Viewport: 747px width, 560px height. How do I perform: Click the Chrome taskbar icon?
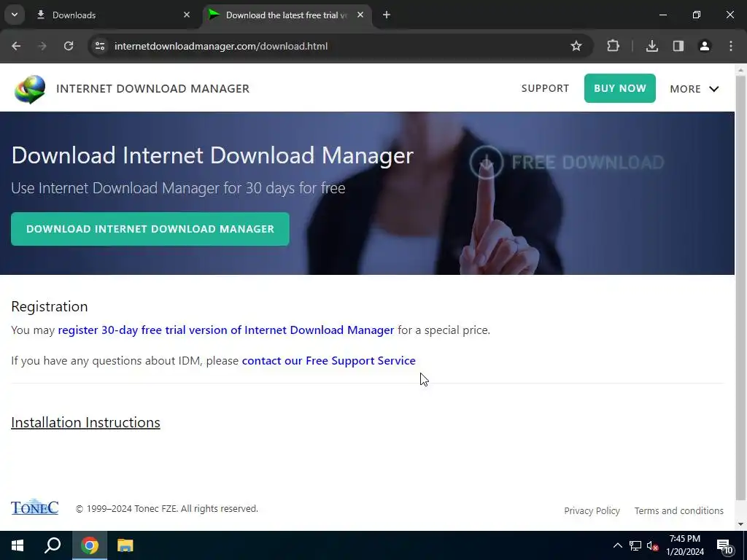pyautogui.click(x=90, y=545)
